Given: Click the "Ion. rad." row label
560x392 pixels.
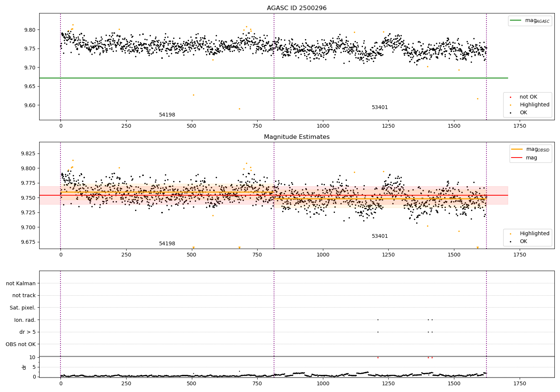Looking at the screenshot, I should tap(25, 320).
